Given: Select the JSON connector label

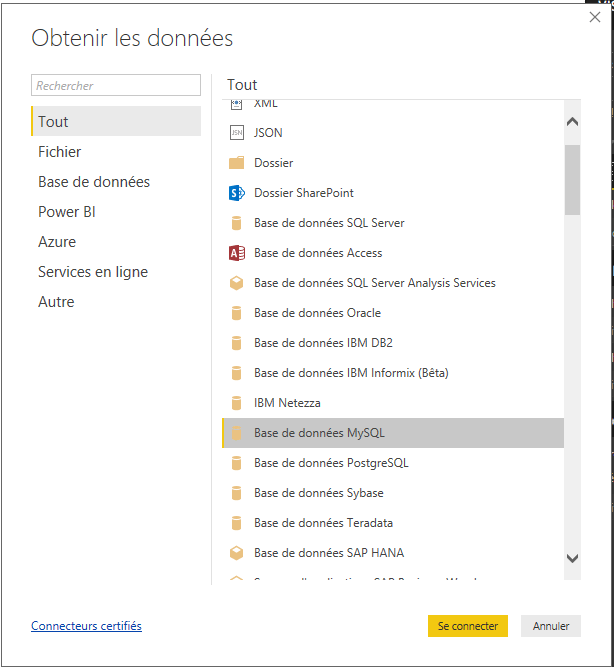Looking at the screenshot, I should (x=268, y=133).
